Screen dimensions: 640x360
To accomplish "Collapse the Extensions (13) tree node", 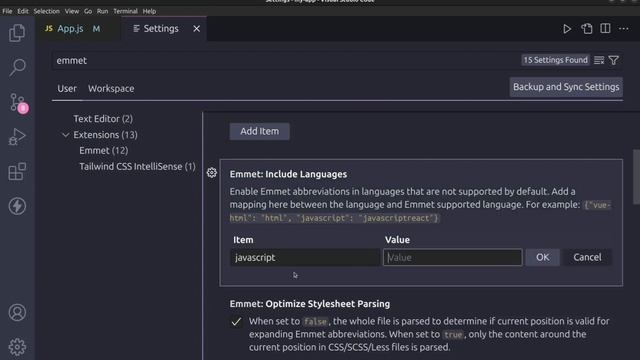I will [65, 135].
